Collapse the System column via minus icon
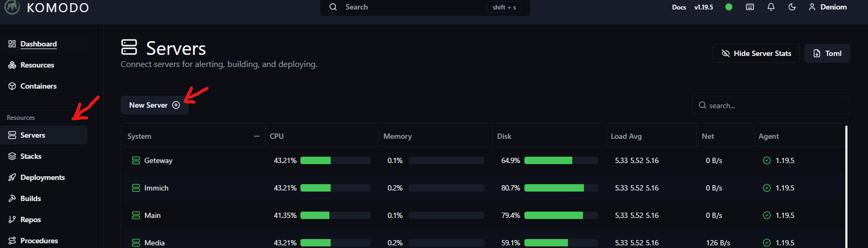 pos(257,136)
